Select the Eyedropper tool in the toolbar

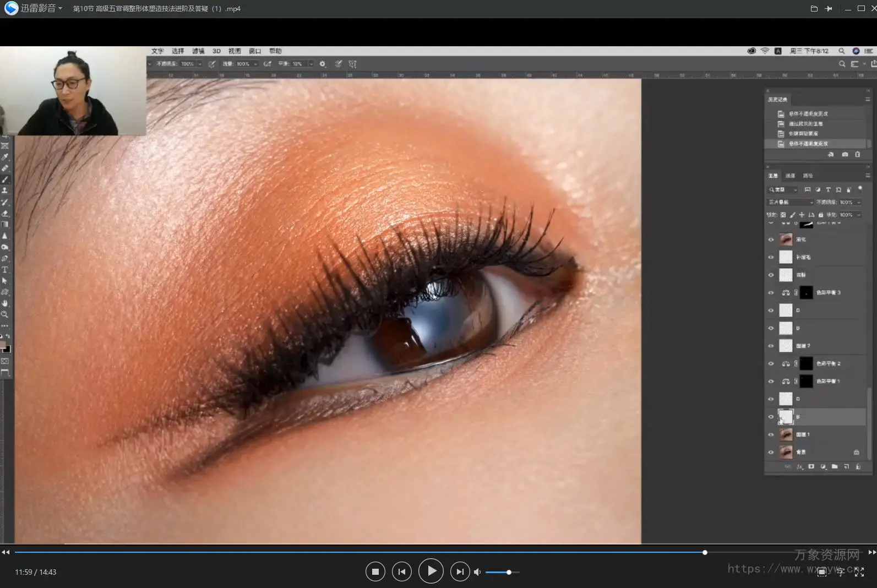tap(5, 157)
